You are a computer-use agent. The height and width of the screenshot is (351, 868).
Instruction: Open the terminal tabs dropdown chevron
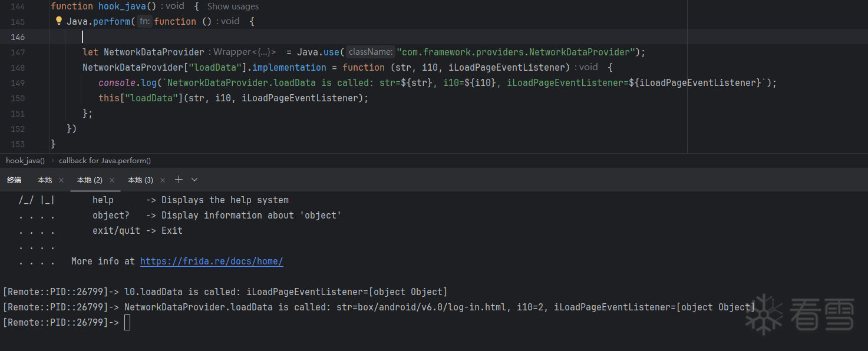click(194, 180)
